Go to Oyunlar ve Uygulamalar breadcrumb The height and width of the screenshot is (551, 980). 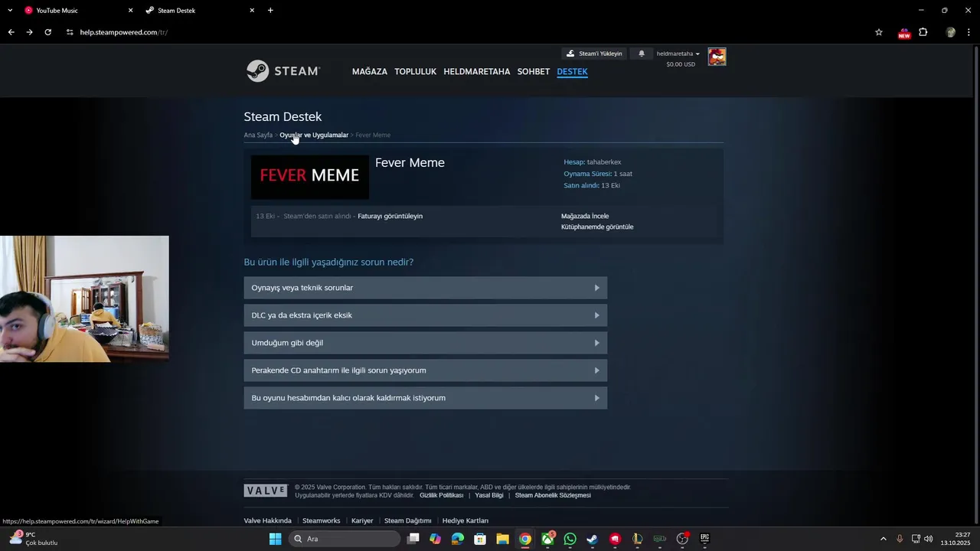(x=314, y=135)
